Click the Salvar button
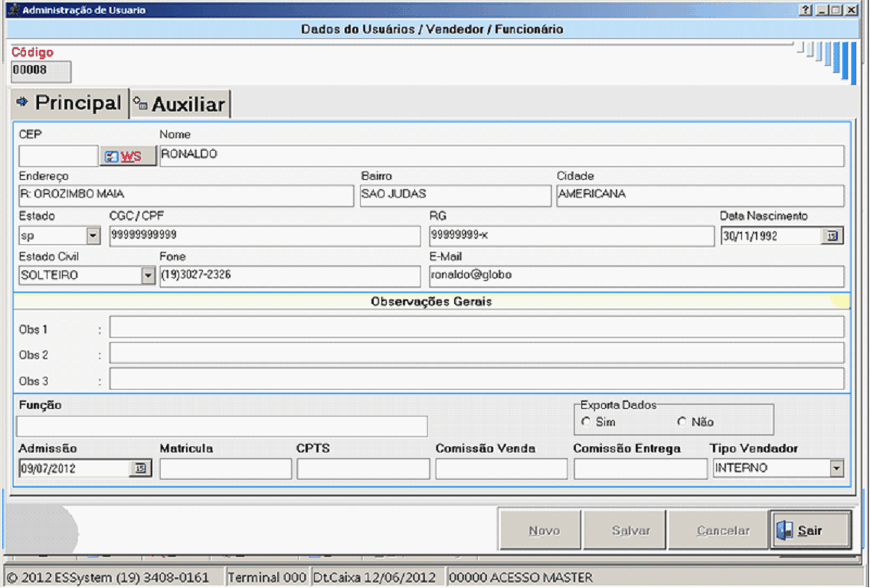The width and height of the screenshot is (870, 588). click(x=630, y=531)
